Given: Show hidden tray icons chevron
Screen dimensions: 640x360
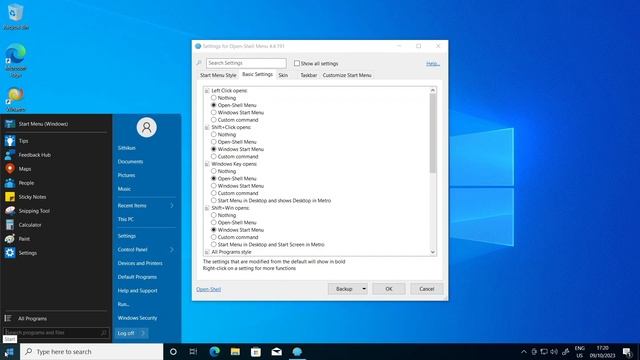Looking at the screenshot, I should coord(524,351).
